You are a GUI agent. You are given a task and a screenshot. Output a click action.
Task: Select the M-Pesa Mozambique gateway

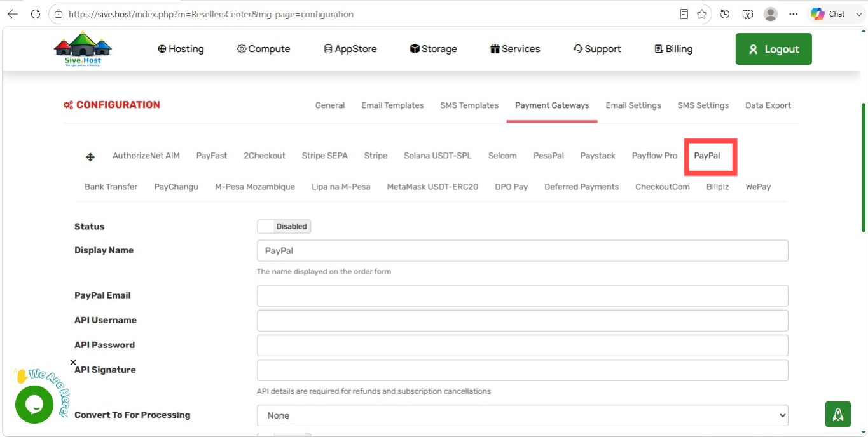pos(255,187)
